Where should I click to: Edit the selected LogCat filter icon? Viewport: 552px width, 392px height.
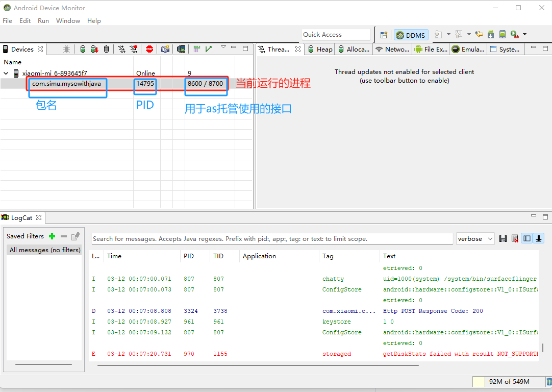[76, 236]
